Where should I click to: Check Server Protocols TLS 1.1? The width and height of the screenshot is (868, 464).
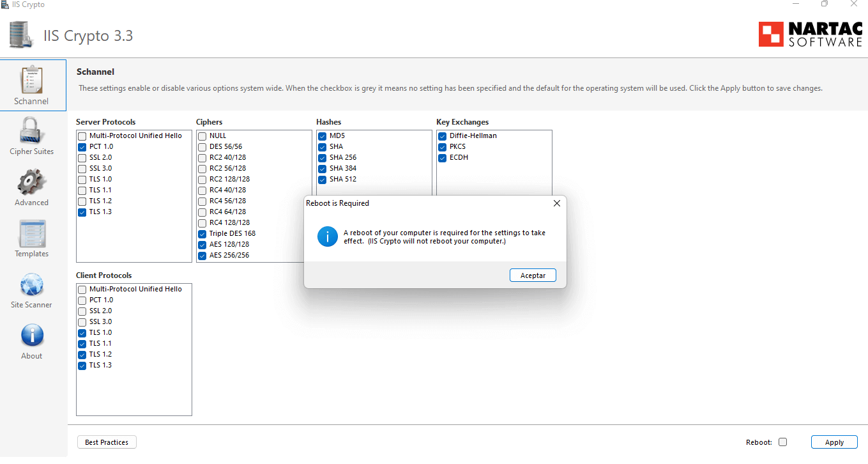(x=82, y=190)
